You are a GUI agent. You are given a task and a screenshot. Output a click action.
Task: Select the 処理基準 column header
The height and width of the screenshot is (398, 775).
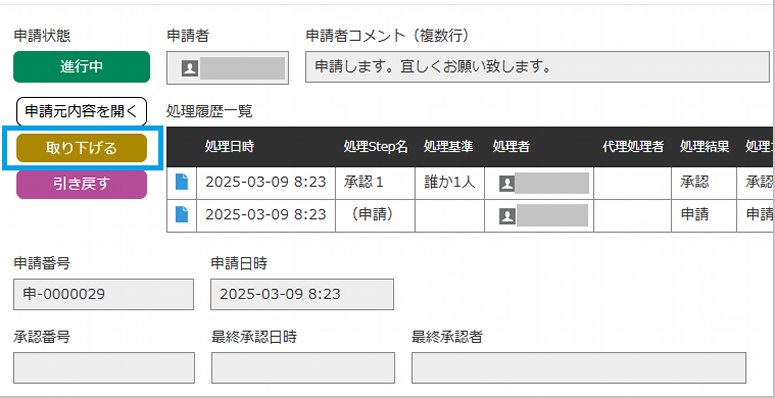448,147
